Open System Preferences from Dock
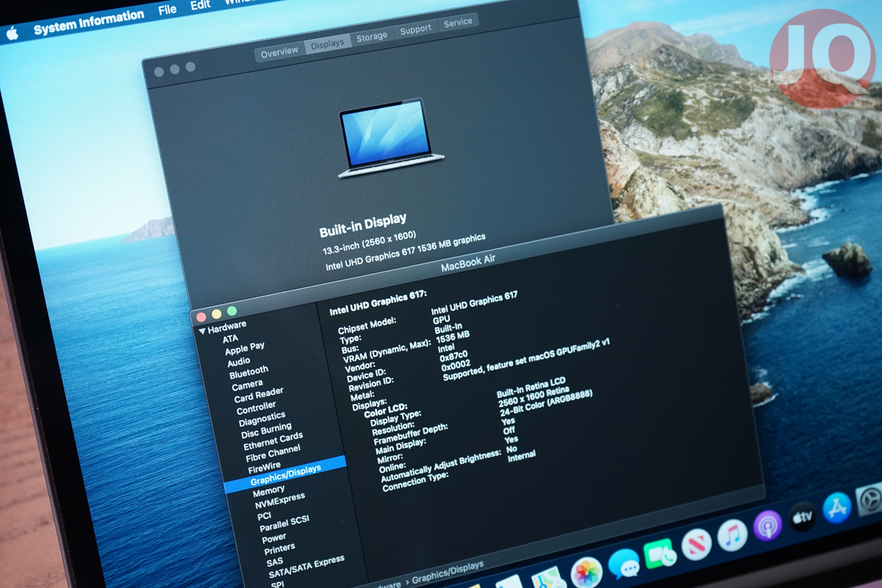 [870, 499]
